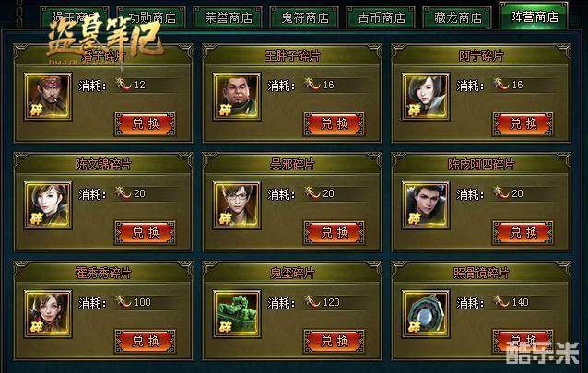Open the 古币商店 tab
Screen dimensions: 588x373
[381, 17]
